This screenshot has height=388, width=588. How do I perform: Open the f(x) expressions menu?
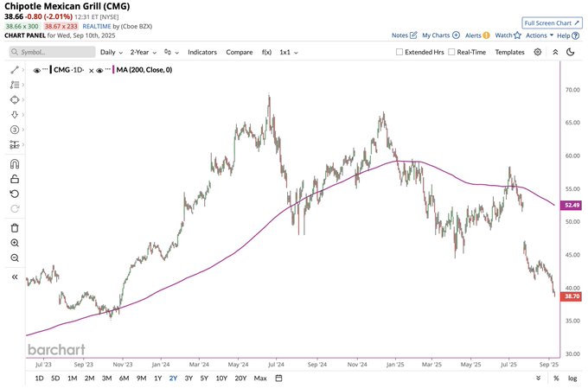point(266,52)
